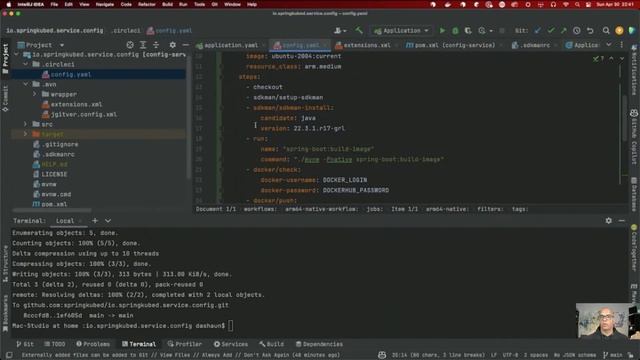Click the Project tree horizontal scrollbar
Image resolution: width=640 pixels, height=360 pixels.
52,210
